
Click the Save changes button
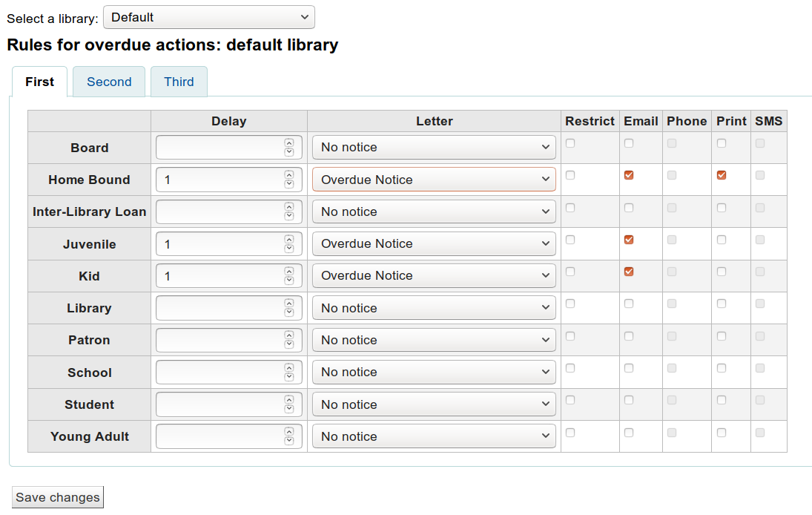point(58,497)
